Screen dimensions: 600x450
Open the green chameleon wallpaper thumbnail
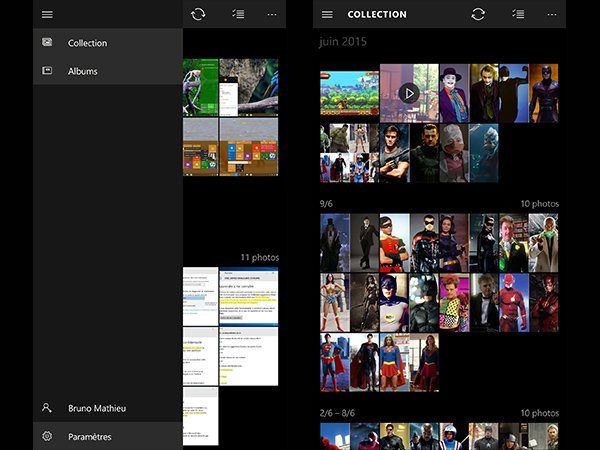201,87
